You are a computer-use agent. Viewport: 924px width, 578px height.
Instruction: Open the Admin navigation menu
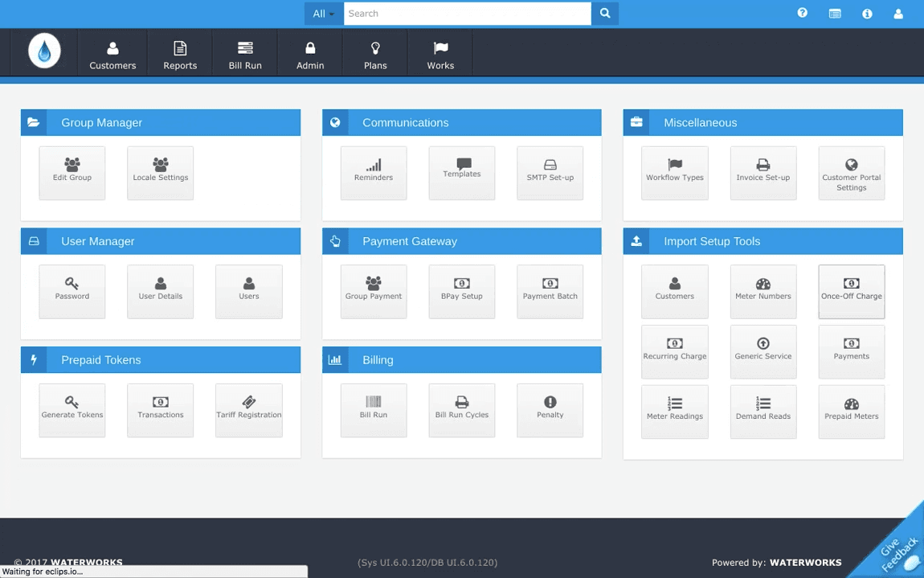tap(310, 55)
